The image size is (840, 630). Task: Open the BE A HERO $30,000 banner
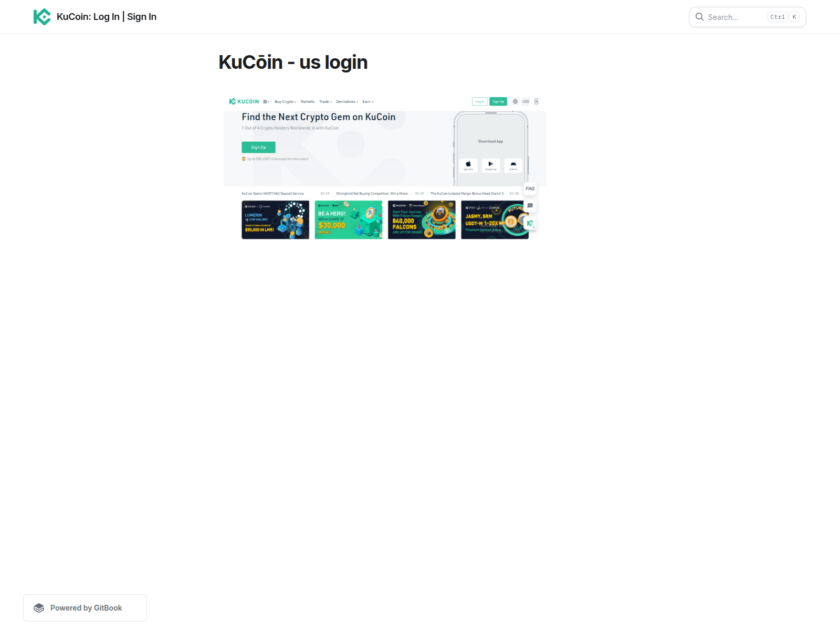tap(349, 220)
